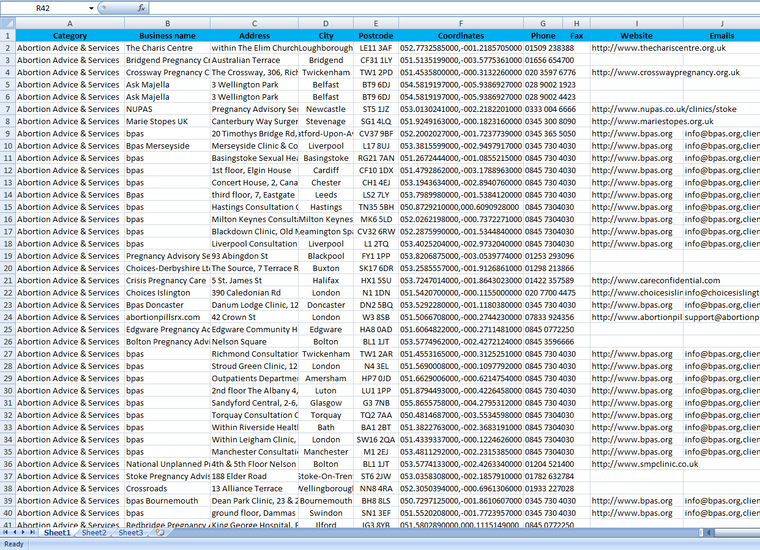
Task: Jump to first sheet with navigation arrow
Action: (6, 533)
